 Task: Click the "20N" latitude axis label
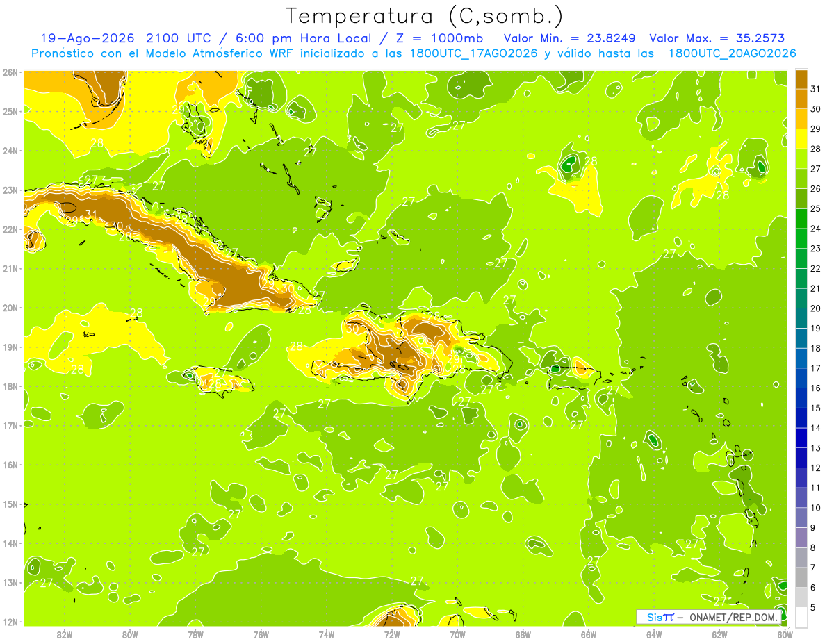10,307
